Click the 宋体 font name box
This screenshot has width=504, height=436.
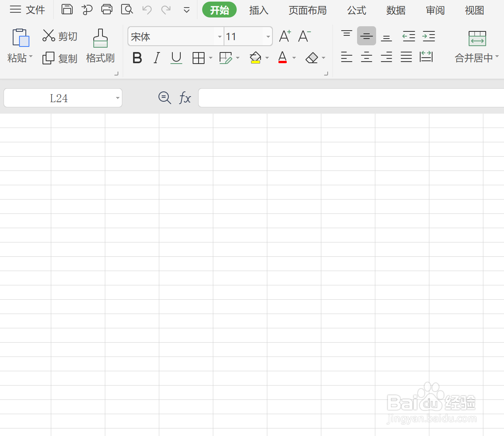[x=172, y=37]
